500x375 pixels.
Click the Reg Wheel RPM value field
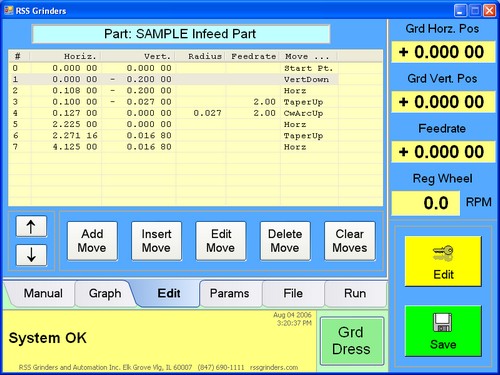426,203
